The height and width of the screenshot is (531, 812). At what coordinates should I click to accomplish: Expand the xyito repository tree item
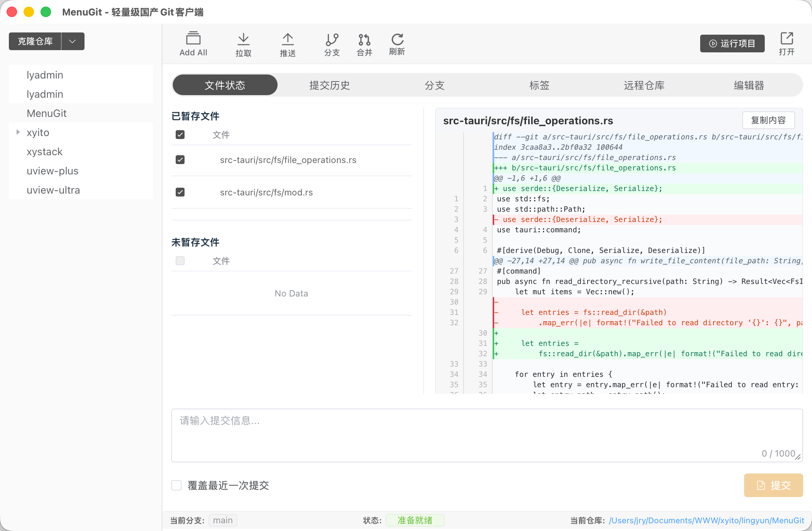[18, 132]
